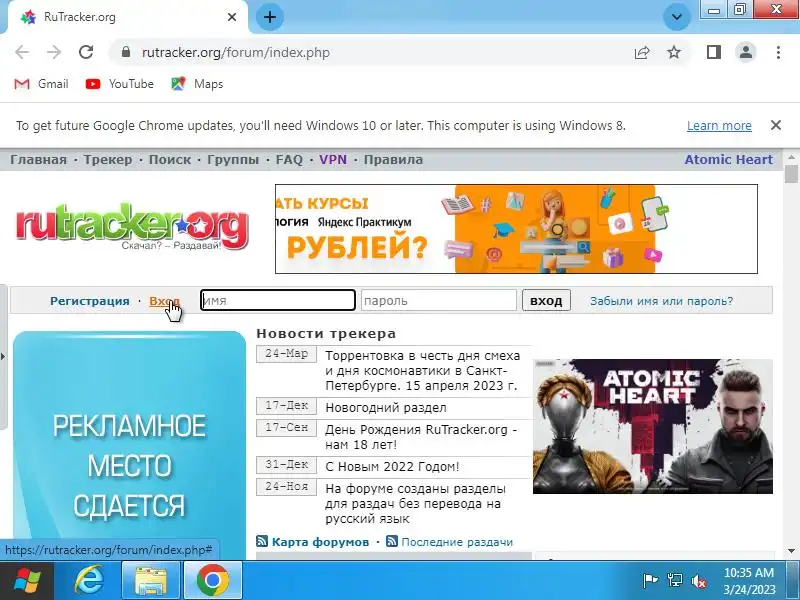Open File Explorer from the taskbar
Screen dimensions: 800x600
tap(151, 581)
